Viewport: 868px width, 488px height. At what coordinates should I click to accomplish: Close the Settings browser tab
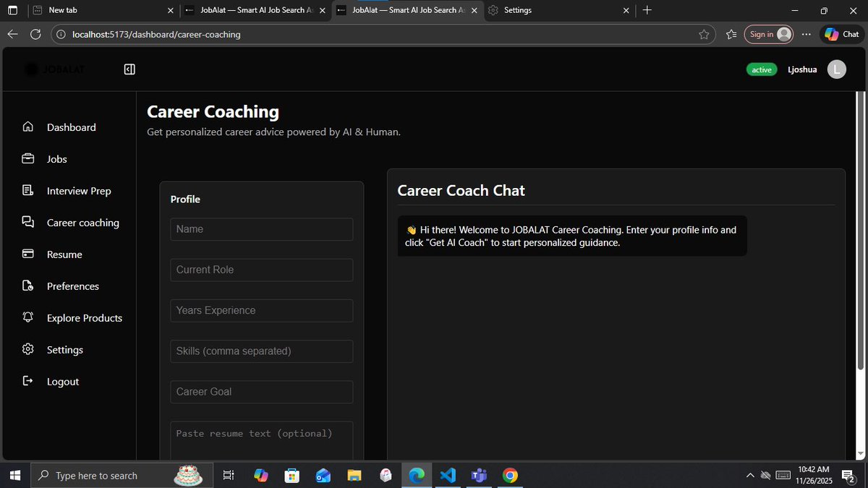click(x=626, y=10)
